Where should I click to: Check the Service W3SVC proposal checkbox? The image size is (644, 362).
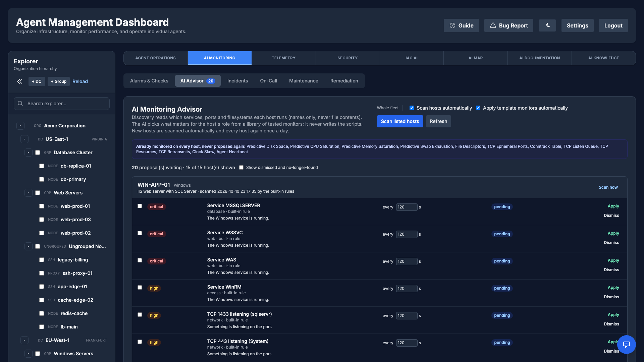point(140,233)
